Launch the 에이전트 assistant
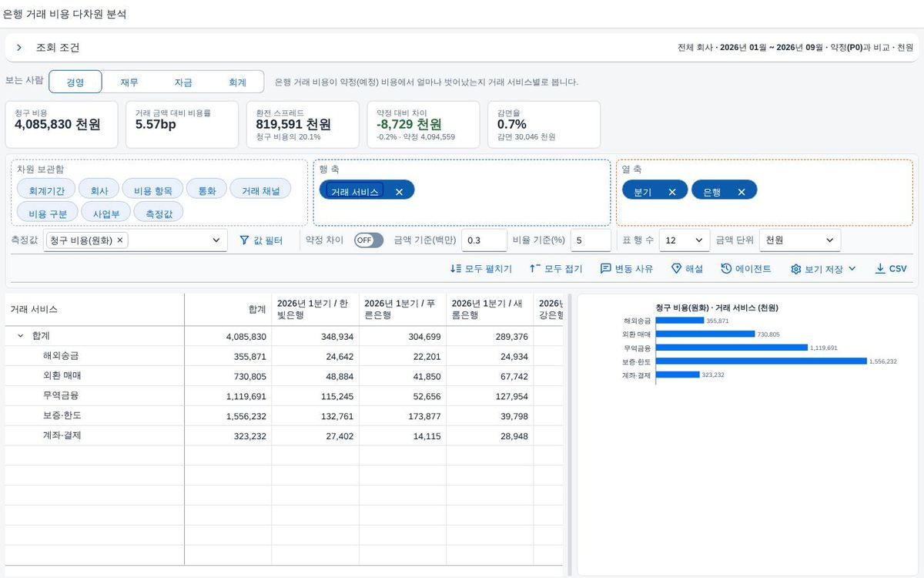 coord(746,269)
